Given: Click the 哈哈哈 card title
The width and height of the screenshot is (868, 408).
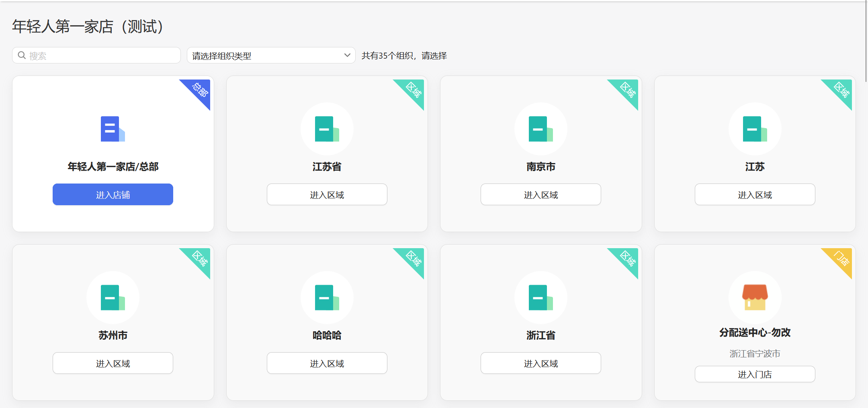Looking at the screenshot, I should coord(327,335).
